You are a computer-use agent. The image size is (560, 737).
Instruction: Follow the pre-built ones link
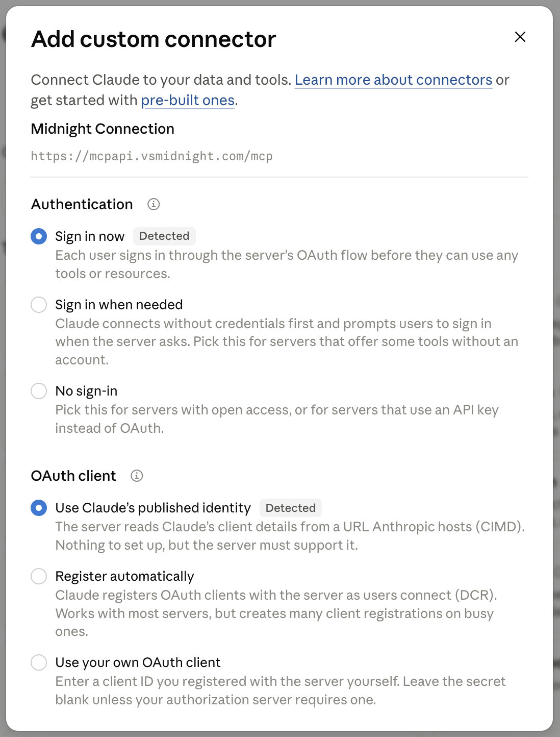coord(188,101)
